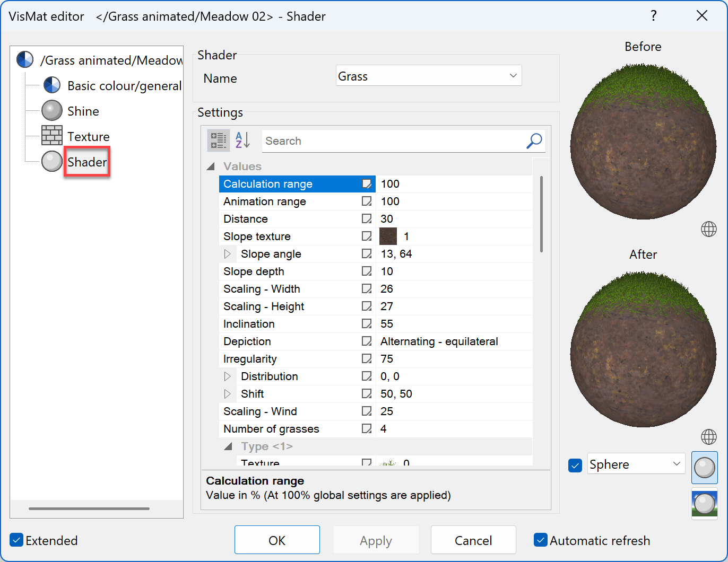Click the alphabetical sort icon in Settings

pos(241,140)
